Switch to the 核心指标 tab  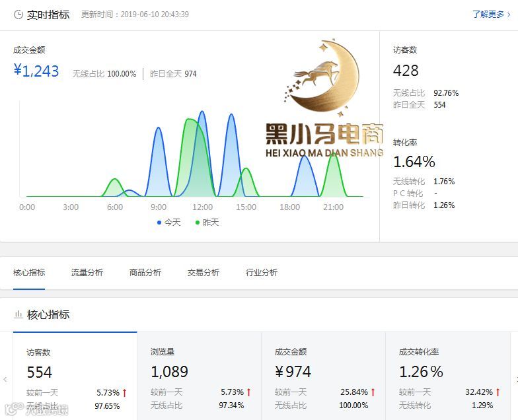[x=29, y=272]
